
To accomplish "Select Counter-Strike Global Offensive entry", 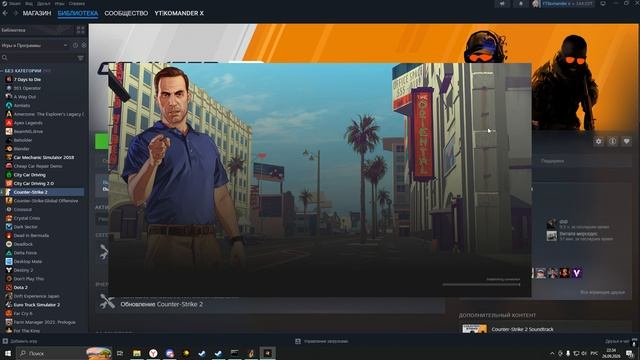I will [x=46, y=201].
